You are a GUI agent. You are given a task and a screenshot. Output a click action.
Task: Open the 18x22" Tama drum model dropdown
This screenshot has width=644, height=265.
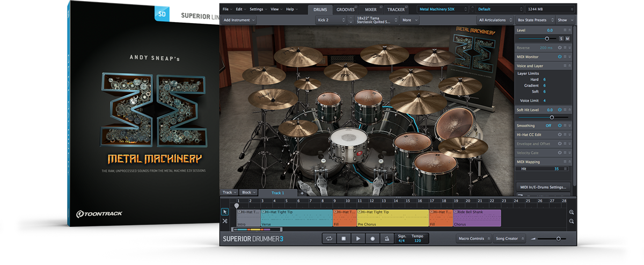point(376,20)
